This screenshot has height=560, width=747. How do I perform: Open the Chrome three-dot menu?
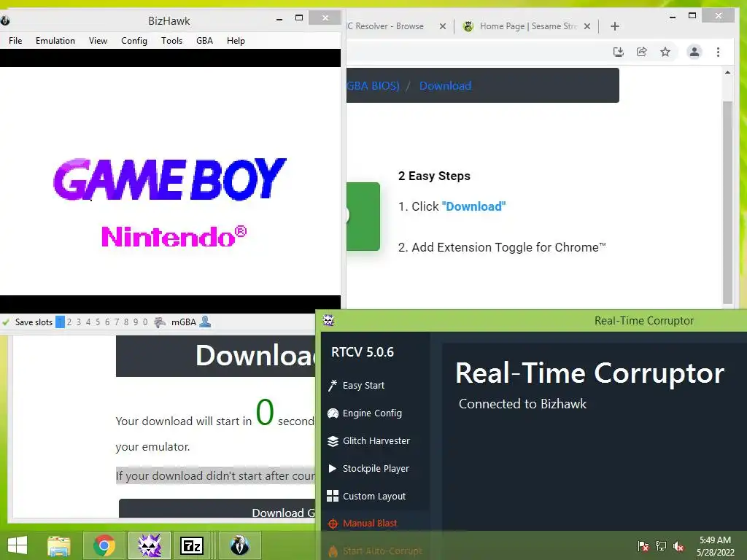click(718, 52)
